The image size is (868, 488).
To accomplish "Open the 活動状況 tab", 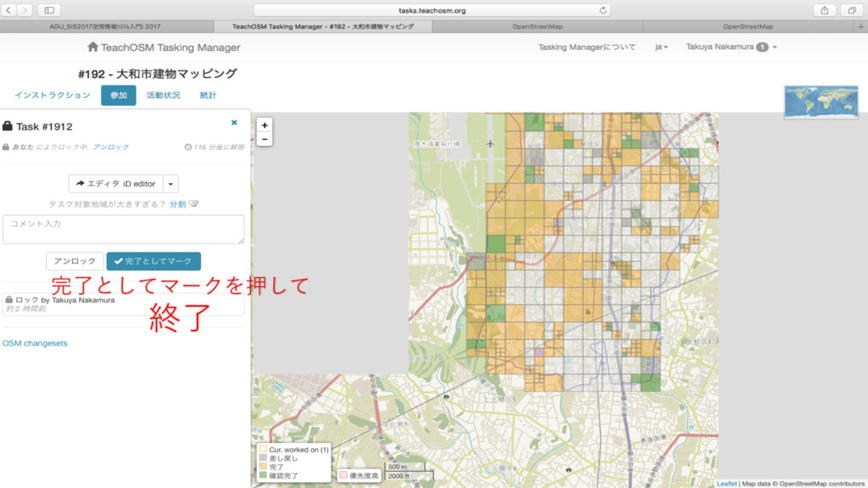I will (163, 96).
